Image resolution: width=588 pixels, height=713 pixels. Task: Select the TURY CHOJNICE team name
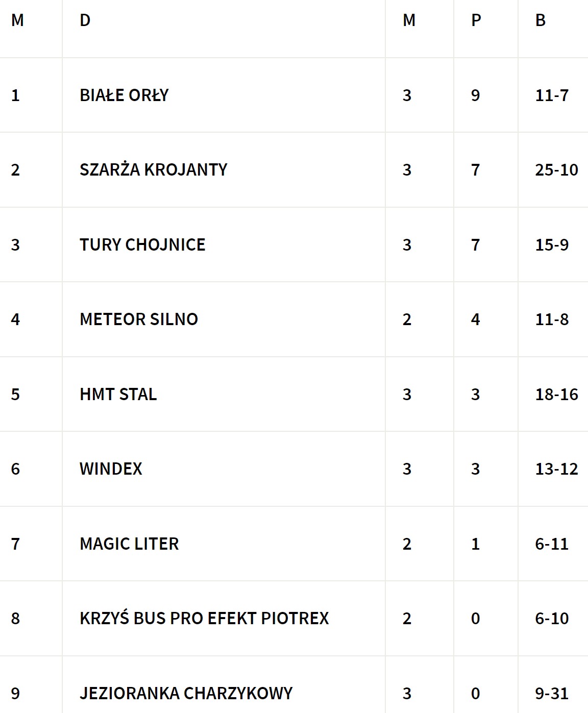142,245
